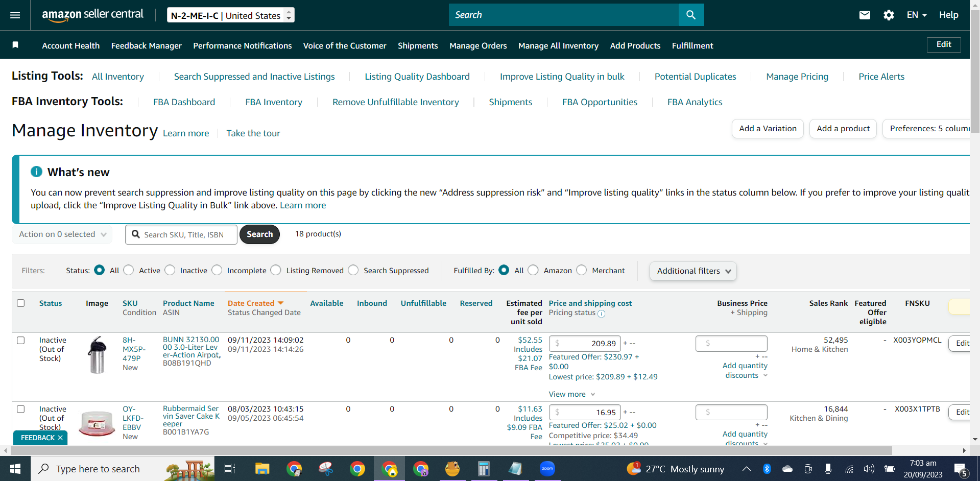Click the microphone tray icon
This screenshot has height=481, width=980.
coord(828,469)
